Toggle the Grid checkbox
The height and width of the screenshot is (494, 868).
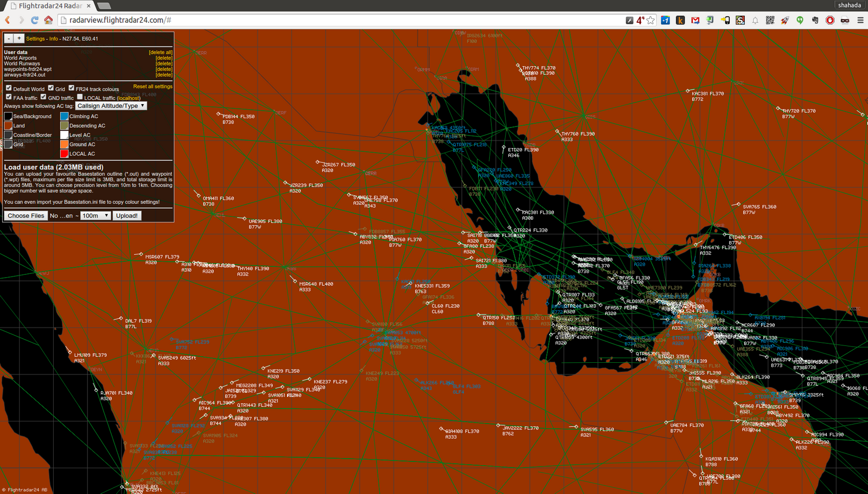tap(50, 88)
